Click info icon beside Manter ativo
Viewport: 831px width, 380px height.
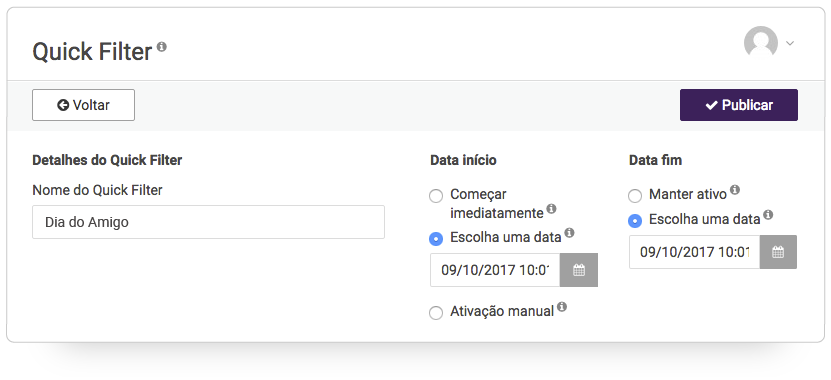click(735, 190)
